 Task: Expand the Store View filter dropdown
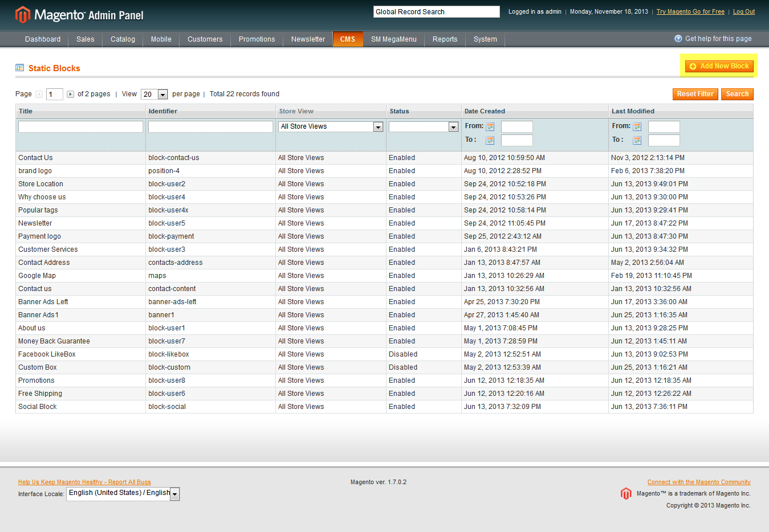tap(331, 126)
